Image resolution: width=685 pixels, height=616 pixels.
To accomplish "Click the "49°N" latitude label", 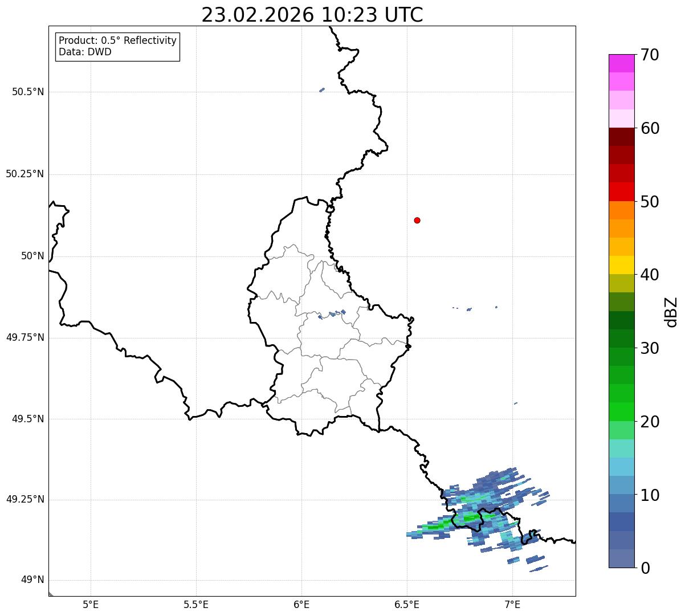I will pos(32,580).
